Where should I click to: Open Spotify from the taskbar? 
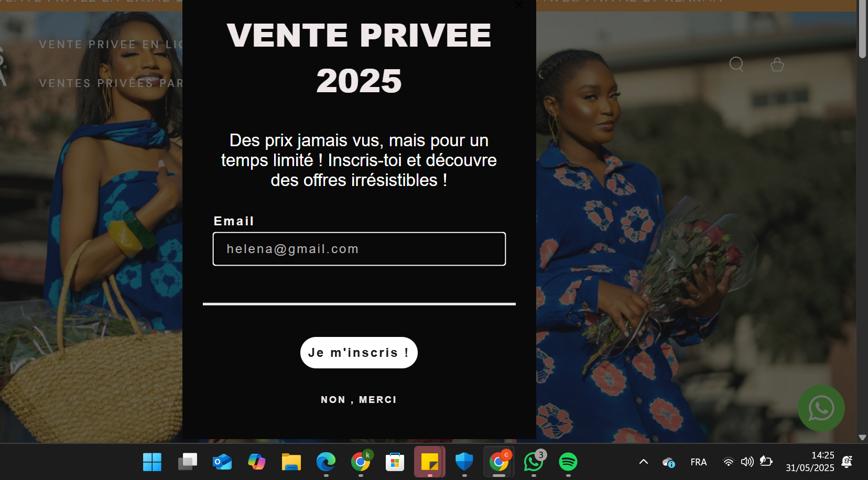pos(568,462)
